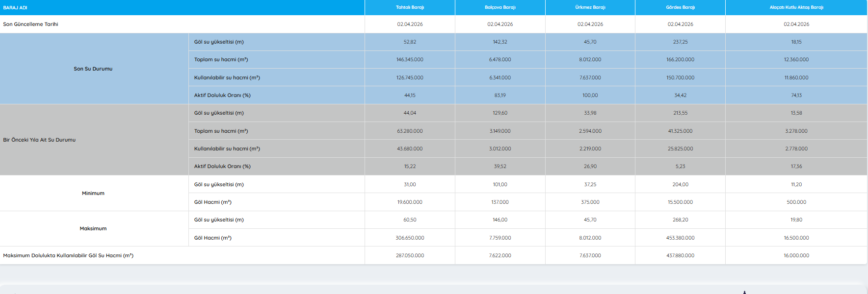Click the Tahtalı Barajı column header
This screenshot has width=868, height=294.
pyautogui.click(x=410, y=7)
